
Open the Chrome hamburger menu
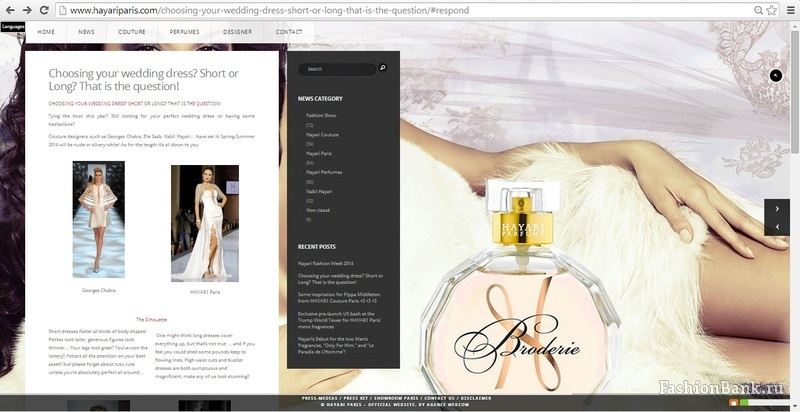click(790, 10)
